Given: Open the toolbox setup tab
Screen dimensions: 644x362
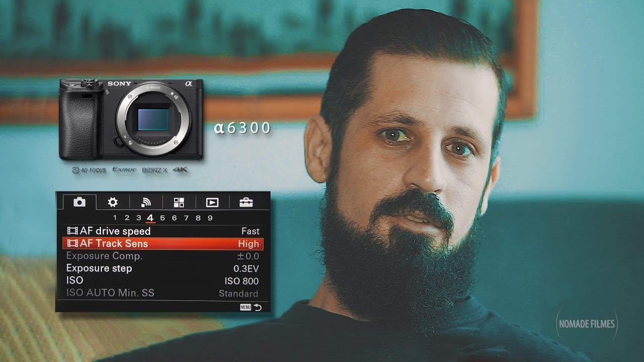Looking at the screenshot, I should coord(246,202).
